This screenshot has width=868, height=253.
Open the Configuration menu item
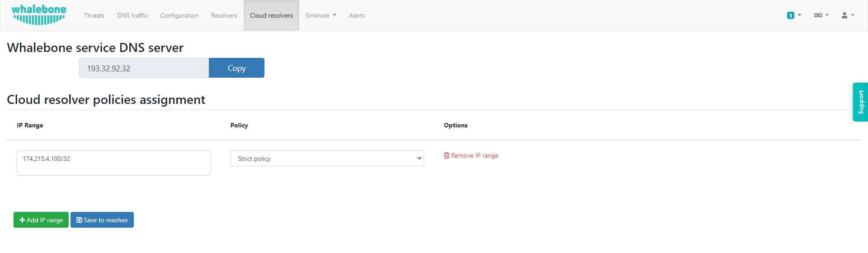179,15
